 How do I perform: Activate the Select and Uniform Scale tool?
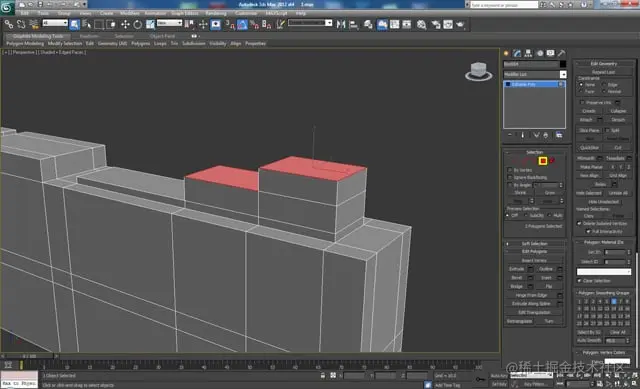click(150, 24)
